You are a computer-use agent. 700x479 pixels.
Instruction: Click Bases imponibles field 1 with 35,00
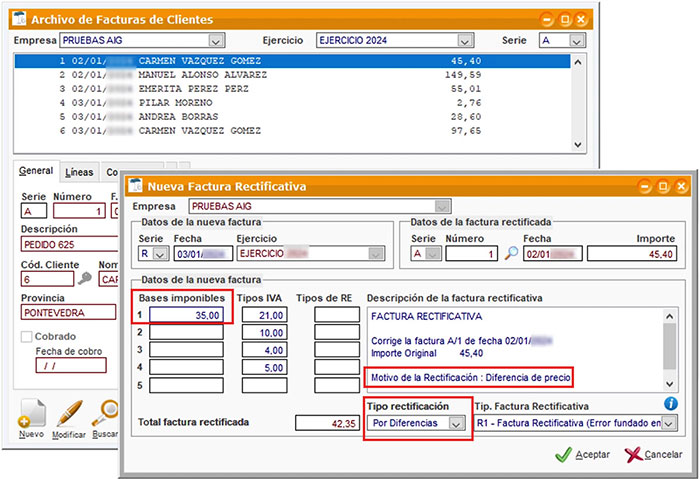pyautogui.click(x=186, y=315)
